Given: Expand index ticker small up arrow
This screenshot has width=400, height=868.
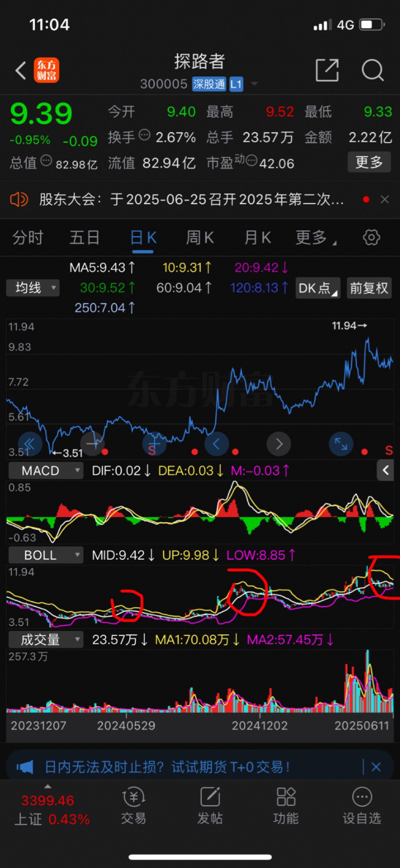Looking at the screenshot, I should [48, 786].
